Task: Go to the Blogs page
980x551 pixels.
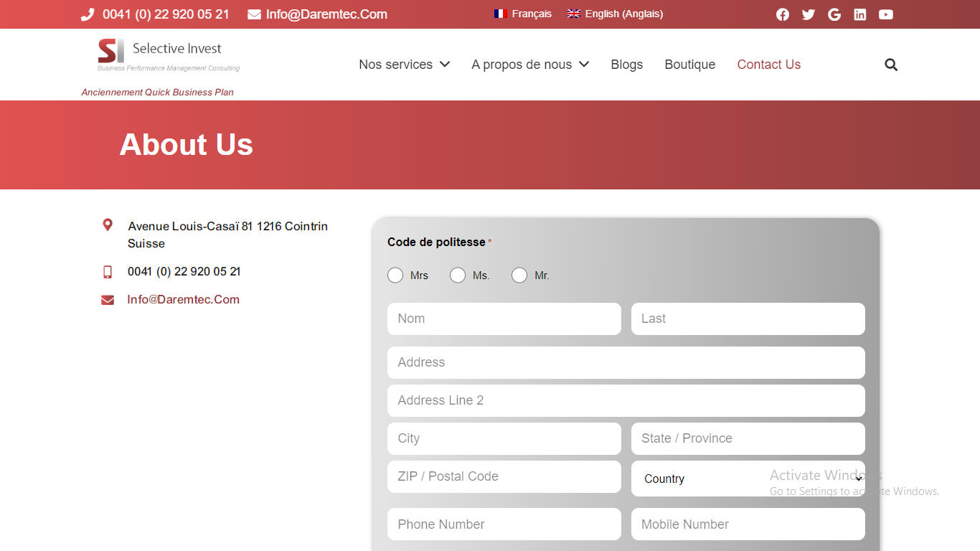Action: (x=626, y=65)
